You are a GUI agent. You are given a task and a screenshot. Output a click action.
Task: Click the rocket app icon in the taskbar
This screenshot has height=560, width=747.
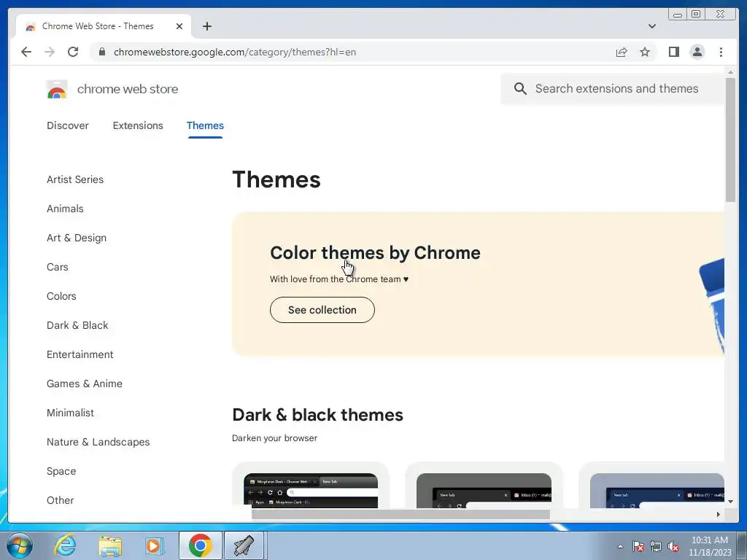[x=244, y=545]
